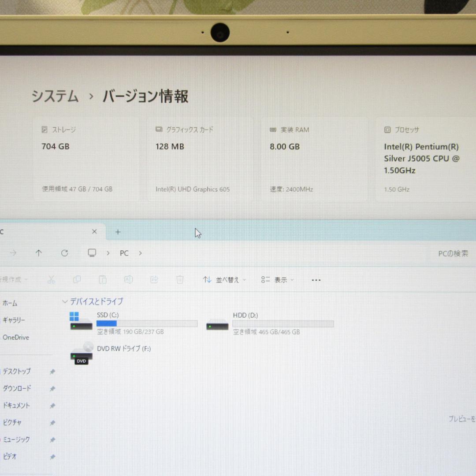The width and height of the screenshot is (476, 476).
Task: Collapse the デバイスとドライブ section
Action: coord(64,301)
